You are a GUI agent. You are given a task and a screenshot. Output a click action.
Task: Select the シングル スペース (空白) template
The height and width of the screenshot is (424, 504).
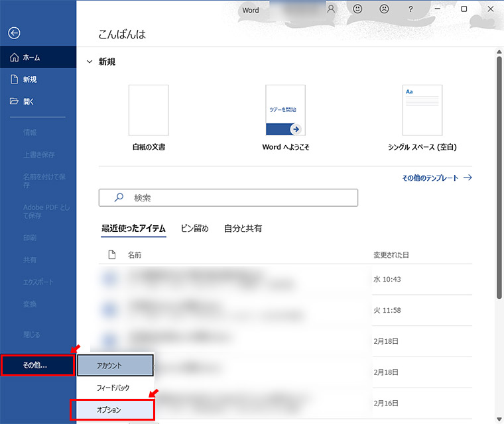click(x=422, y=110)
